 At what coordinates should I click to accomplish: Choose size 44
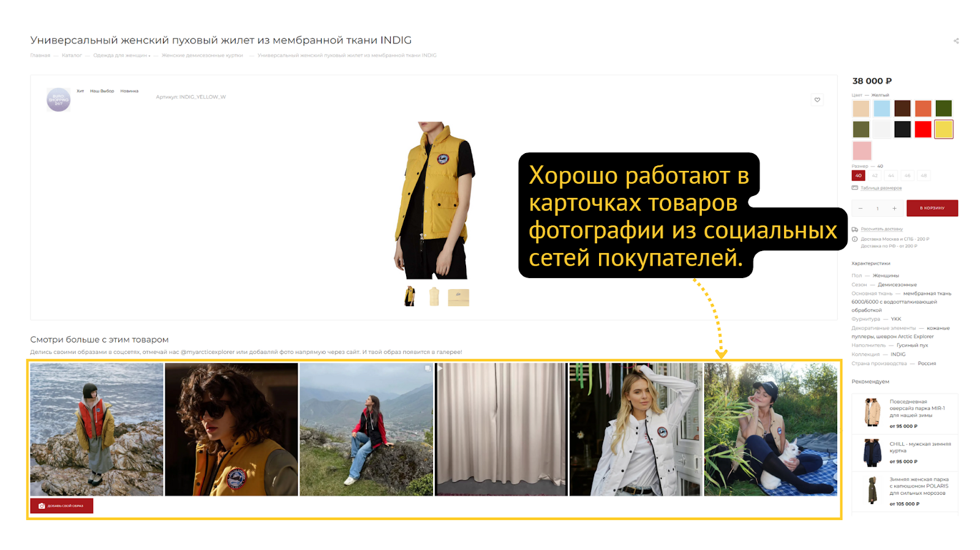point(891,176)
